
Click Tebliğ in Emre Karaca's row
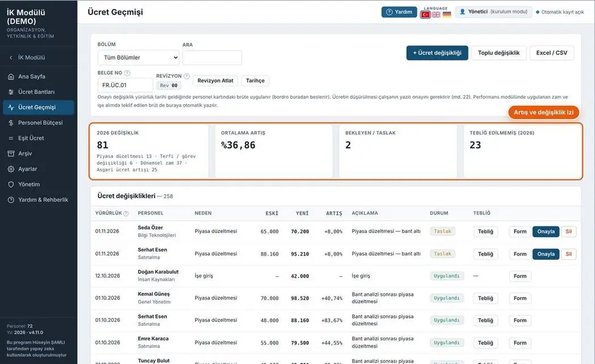485,343
